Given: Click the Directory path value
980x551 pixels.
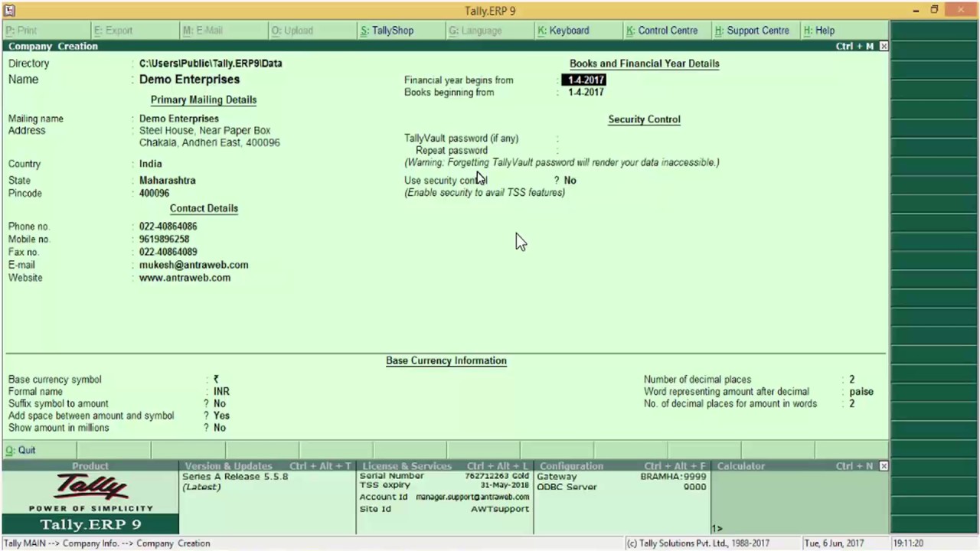Looking at the screenshot, I should pyautogui.click(x=211, y=64).
